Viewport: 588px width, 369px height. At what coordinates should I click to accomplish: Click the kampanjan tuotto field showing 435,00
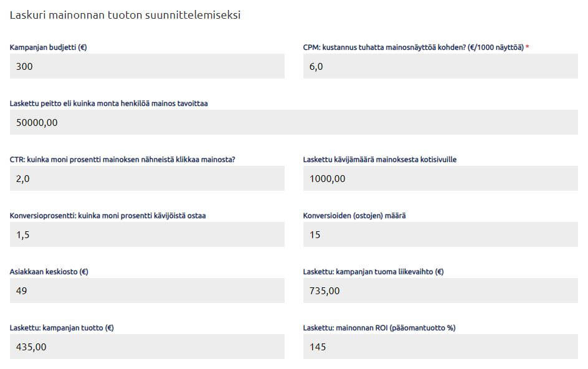pyautogui.click(x=146, y=347)
